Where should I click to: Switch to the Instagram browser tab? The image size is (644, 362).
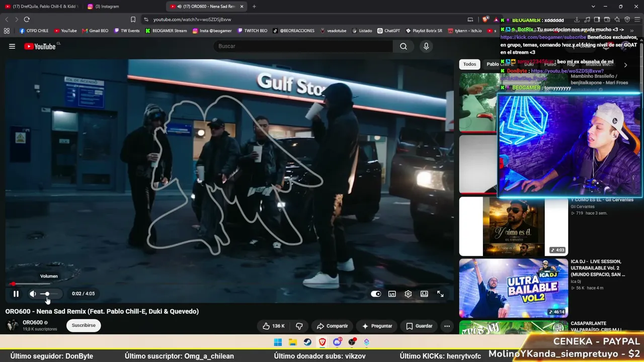click(x=124, y=7)
